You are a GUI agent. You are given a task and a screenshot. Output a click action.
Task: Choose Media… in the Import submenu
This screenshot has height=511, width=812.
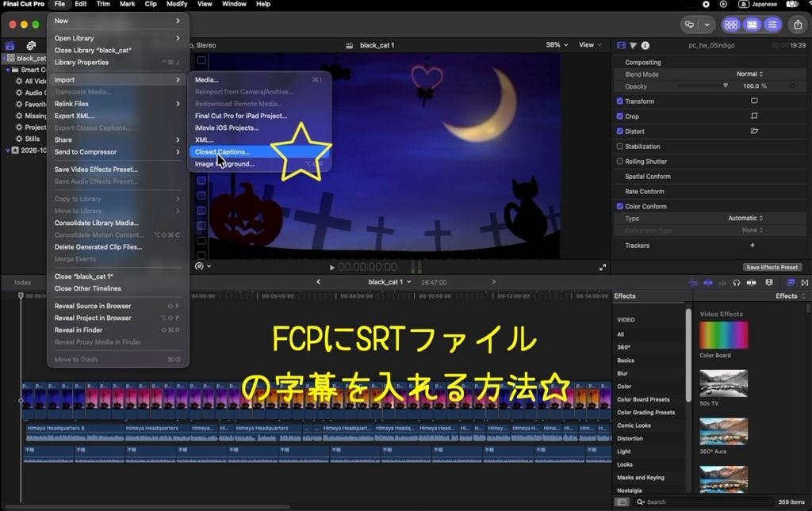tap(259, 80)
